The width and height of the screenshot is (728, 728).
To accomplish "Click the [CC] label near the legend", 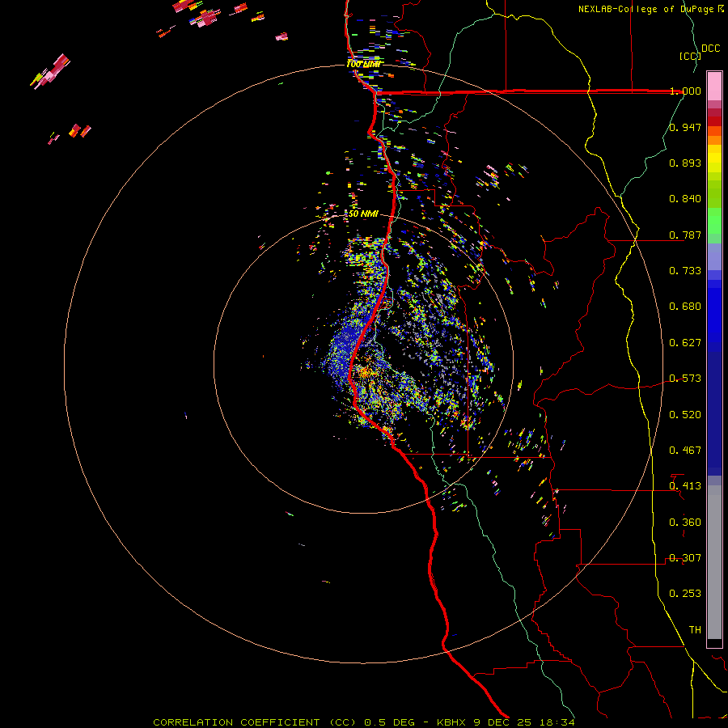I will click(x=690, y=57).
